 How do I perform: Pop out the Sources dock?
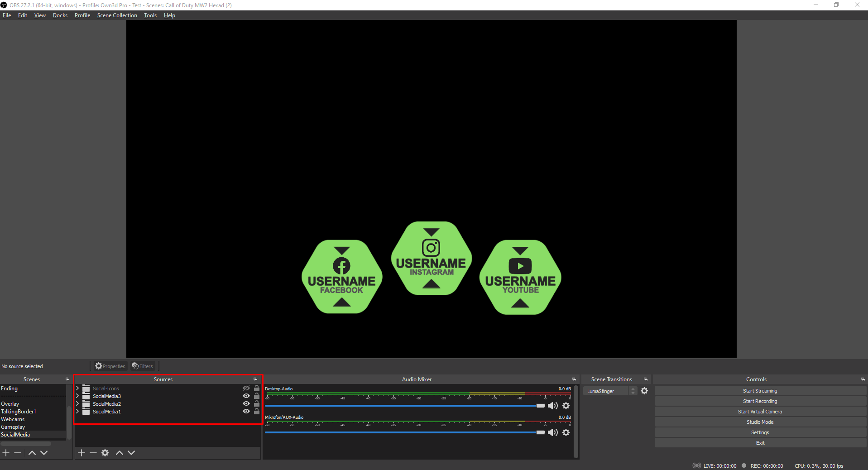tap(255, 379)
